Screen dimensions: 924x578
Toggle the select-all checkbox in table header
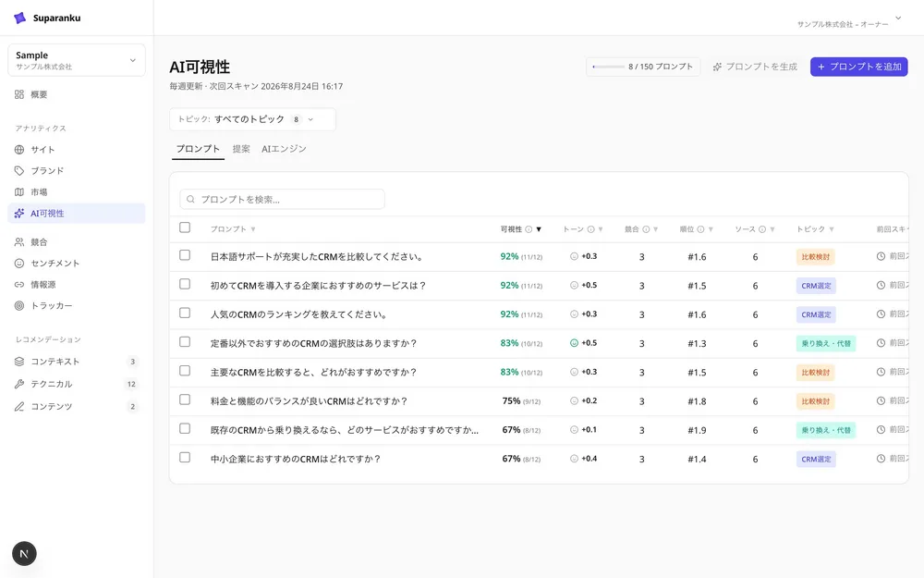pos(185,228)
